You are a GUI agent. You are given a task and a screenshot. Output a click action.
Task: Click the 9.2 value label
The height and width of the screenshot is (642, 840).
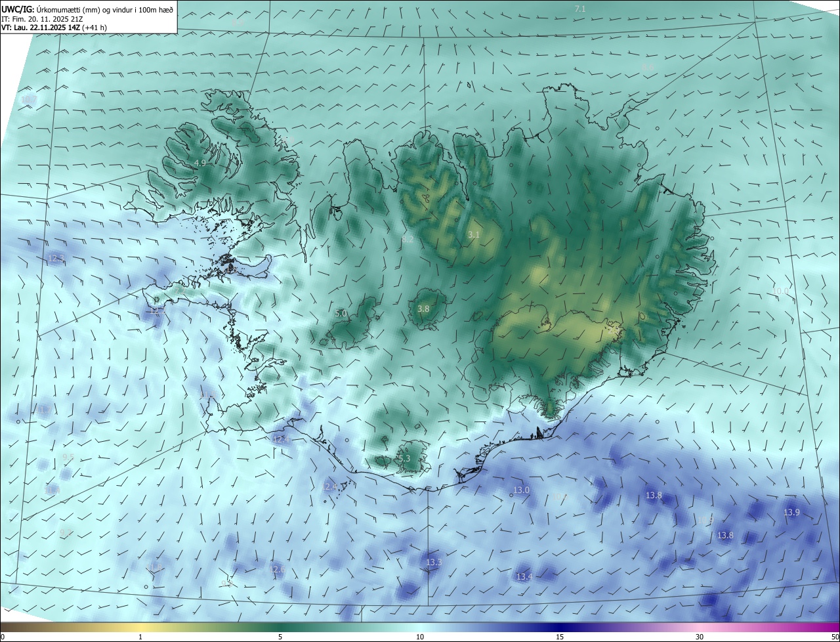(66, 532)
